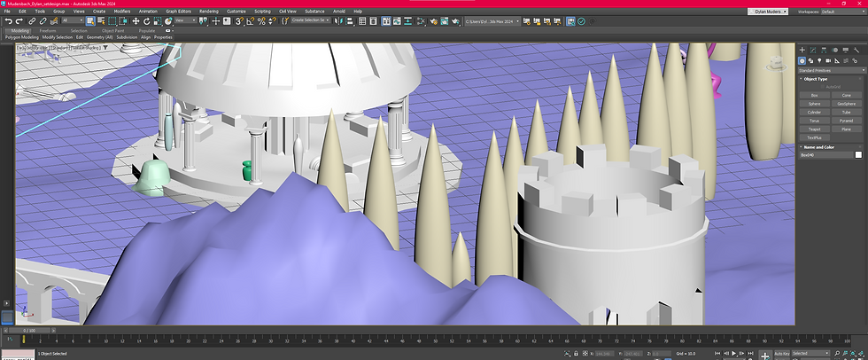Switch to Lights creation category

click(820, 60)
